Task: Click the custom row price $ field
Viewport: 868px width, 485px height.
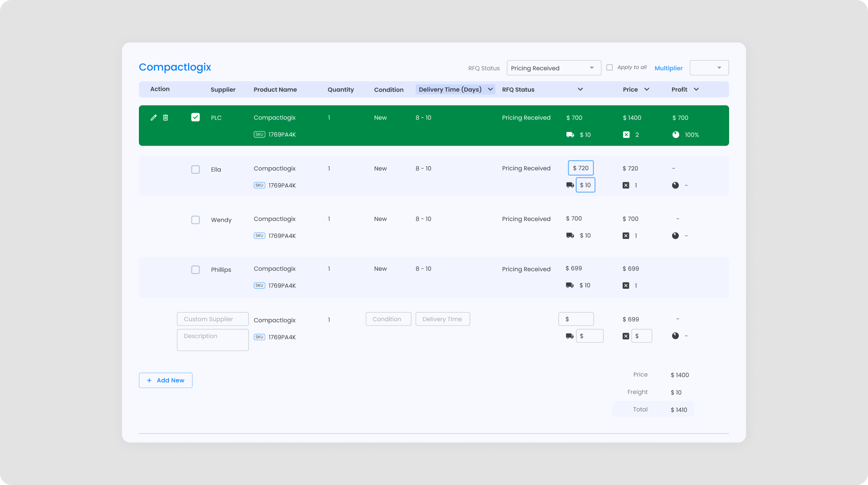Action: point(576,319)
